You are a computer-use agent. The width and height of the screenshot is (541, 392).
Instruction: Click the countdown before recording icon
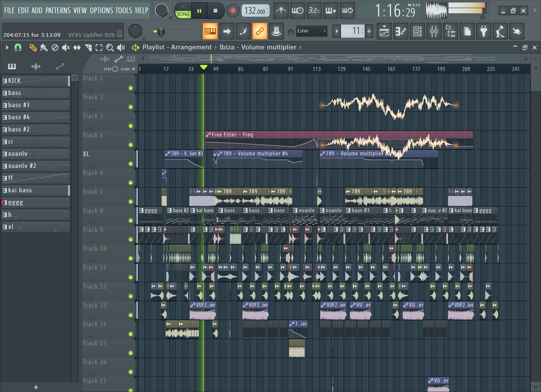pyautogui.click(x=314, y=10)
